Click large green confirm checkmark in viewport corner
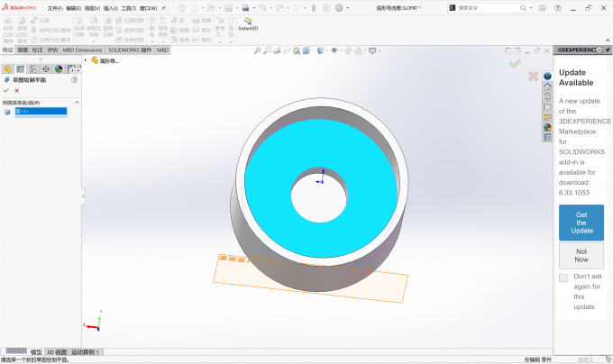Image resolution: width=613 pixels, height=364 pixels. point(515,63)
